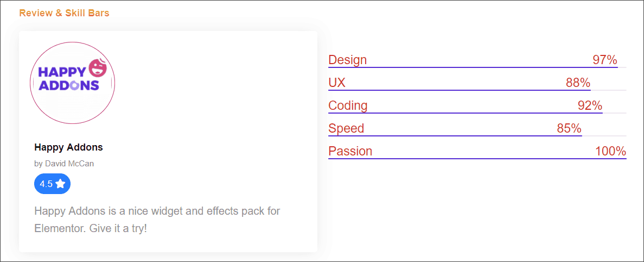The height and width of the screenshot is (262, 644).
Task: Click the UX 88% progress bar
Action: (477, 90)
